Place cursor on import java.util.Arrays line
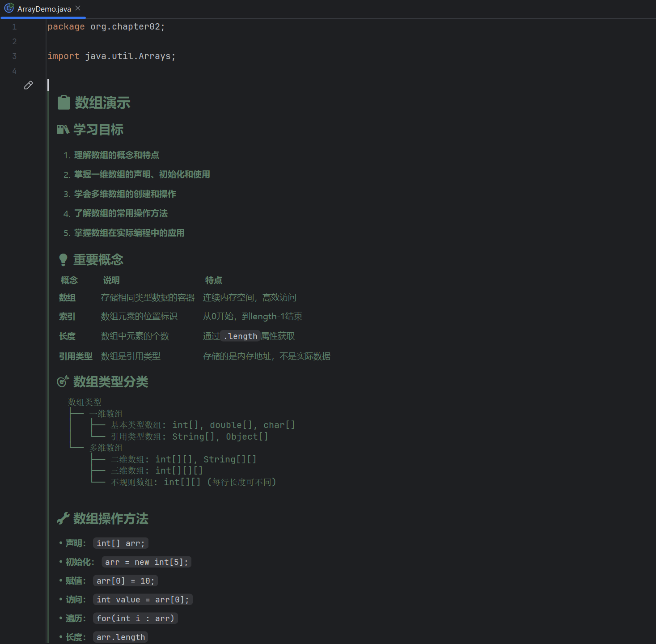This screenshot has width=656, height=644. pos(111,56)
